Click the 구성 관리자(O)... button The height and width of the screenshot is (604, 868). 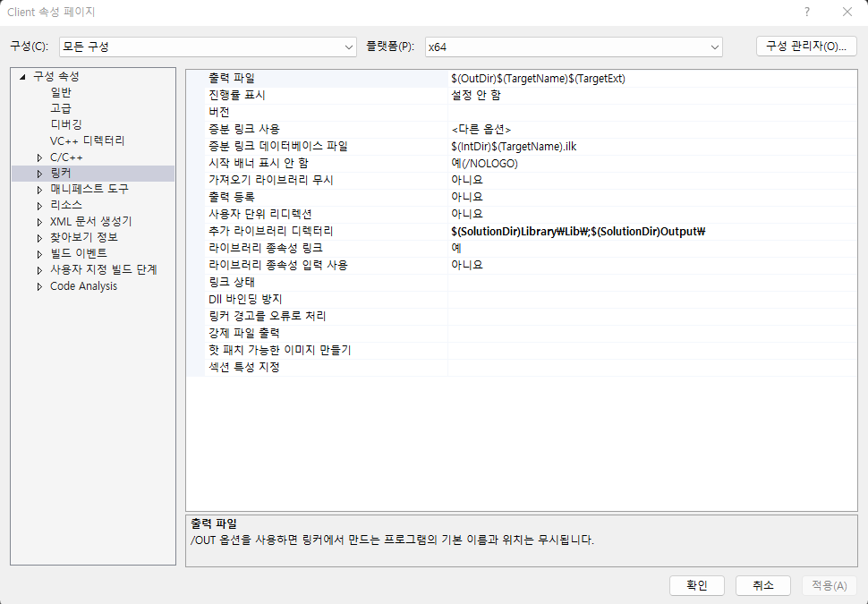click(806, 47)
